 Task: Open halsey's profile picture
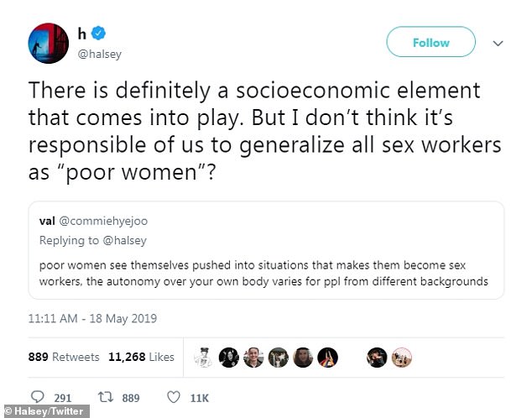(46, 43)
